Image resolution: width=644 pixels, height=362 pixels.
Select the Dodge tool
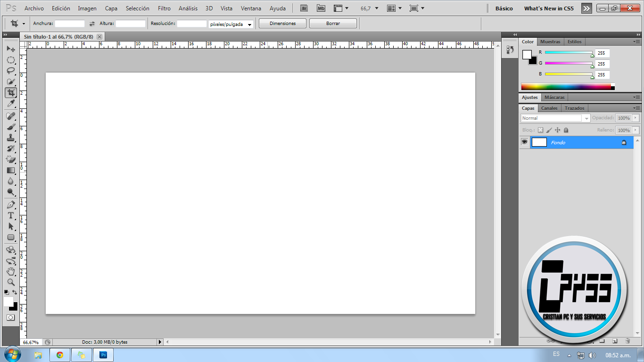pyautogui.click(x=10, y=192)
